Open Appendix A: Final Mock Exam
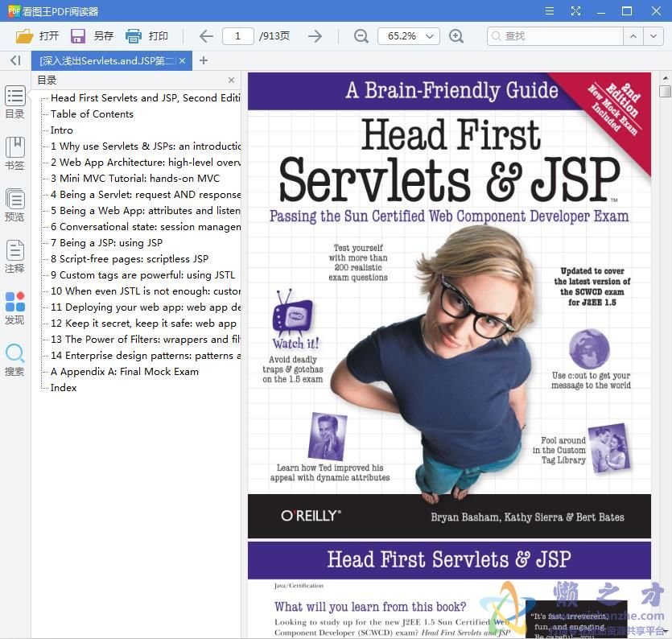The image size is (672, 639). pyautogui.click(x=125, y=372)
